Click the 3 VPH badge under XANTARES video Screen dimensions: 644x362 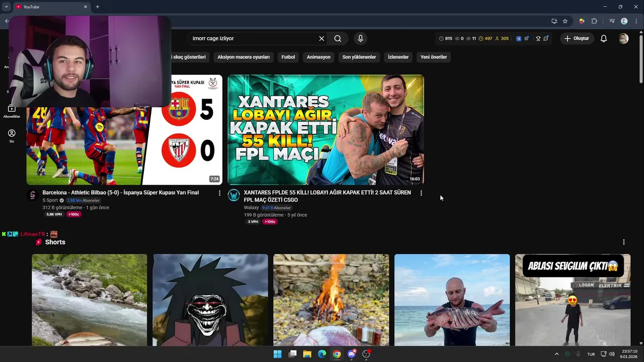(253, 222)
